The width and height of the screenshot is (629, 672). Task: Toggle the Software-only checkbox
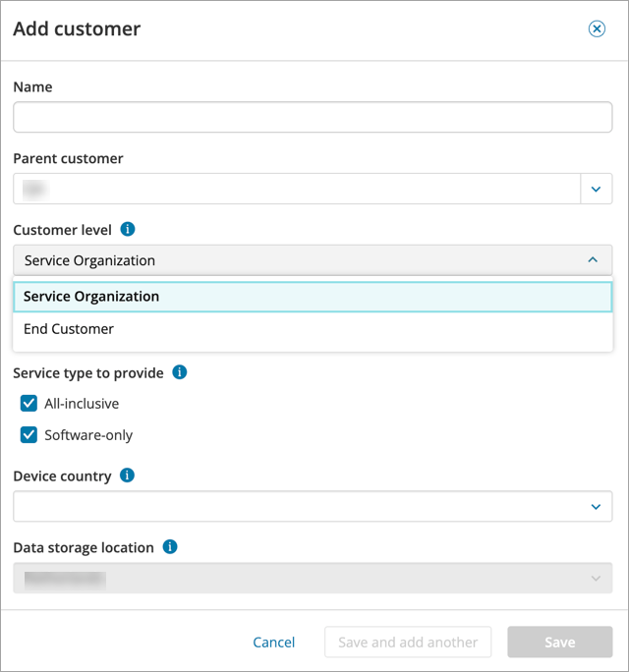[x=29, y=435]
